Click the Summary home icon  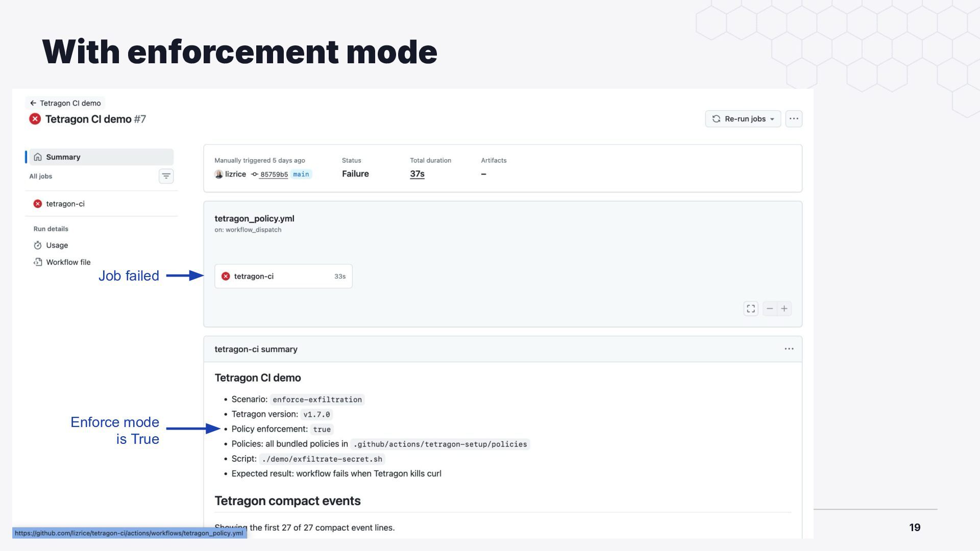(x=38, y=157)
